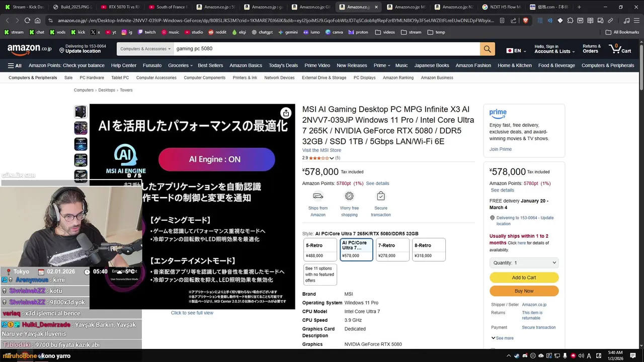Expand the star rating breakdown chevron

click(332, 158)
